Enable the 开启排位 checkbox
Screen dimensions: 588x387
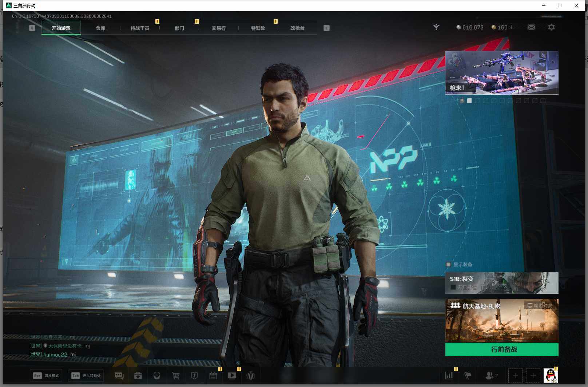tap(453, 287)
